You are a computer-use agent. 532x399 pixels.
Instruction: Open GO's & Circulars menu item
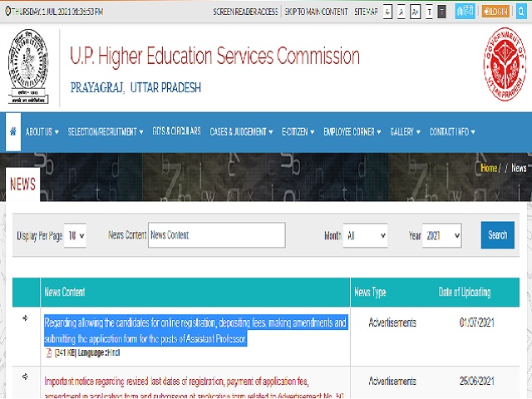(176, 131)
